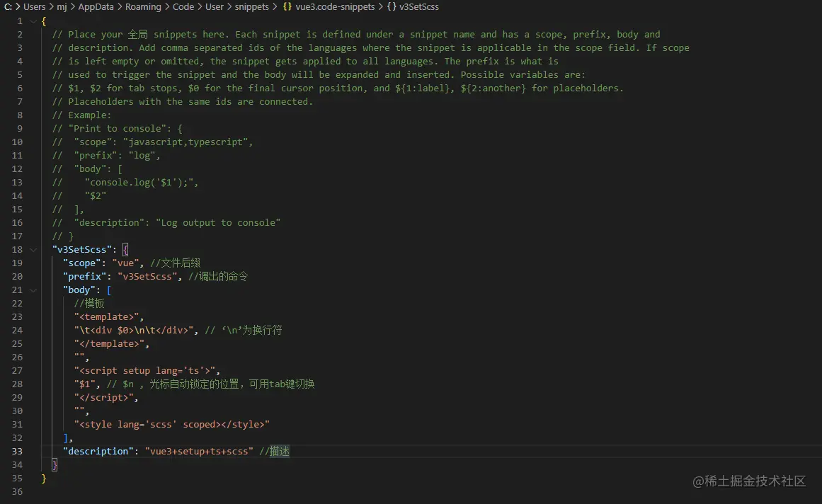The width and height of the screenshot is (822, 504).
Task: Click the "vue3+setup+ts+scss" description value
Action: pos(199,451)
